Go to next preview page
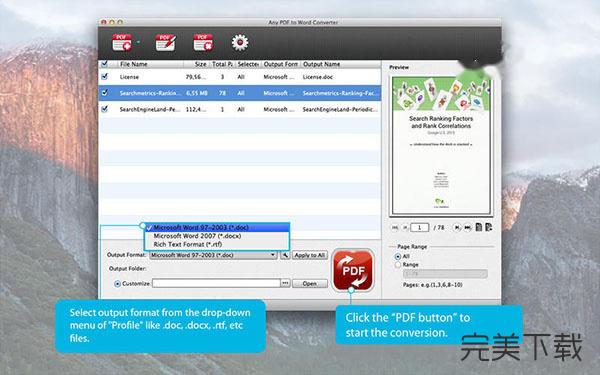Viewport: 600px width, 375px height. [457, 227]
